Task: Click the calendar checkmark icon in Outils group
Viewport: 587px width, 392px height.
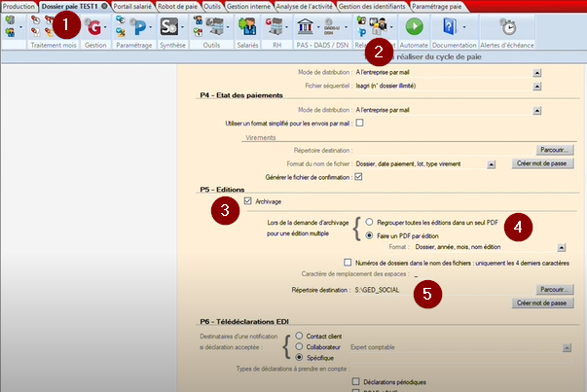Action: pyautogui.click(x=198, y=32)
